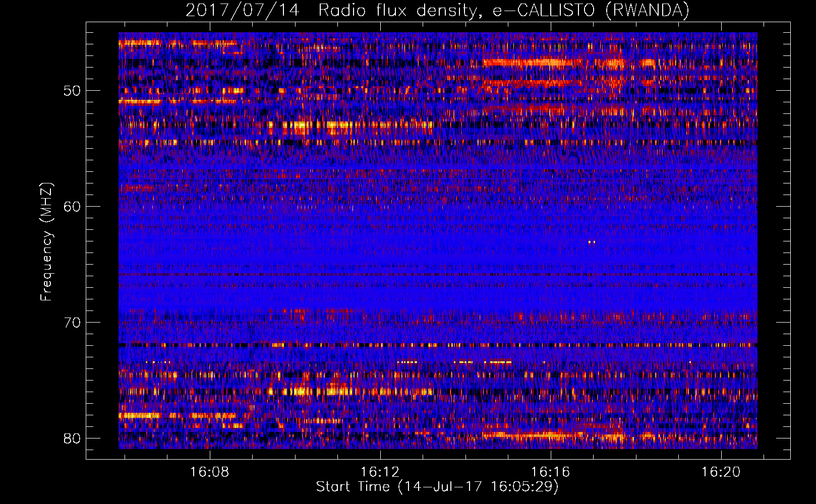Click the plot title "2017/07/14 Radio flux density, e-CALLISTO (RWANDA)"
The width and height of the screenshot is (816, 504).
[437, 10]
